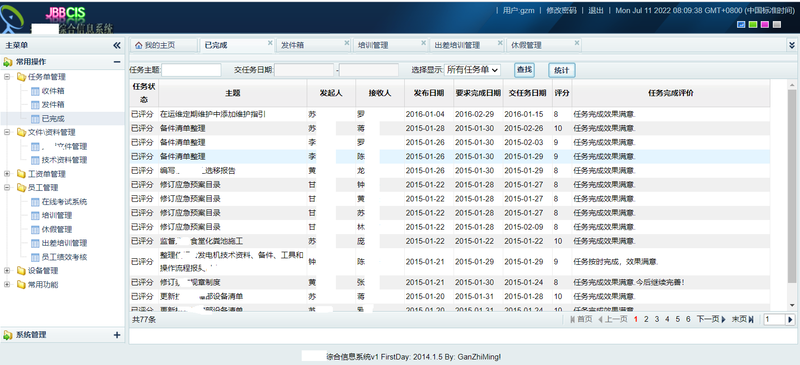The image size is (800, 365).
Task: Click the 修改密码 link
Action: (561, 10)
